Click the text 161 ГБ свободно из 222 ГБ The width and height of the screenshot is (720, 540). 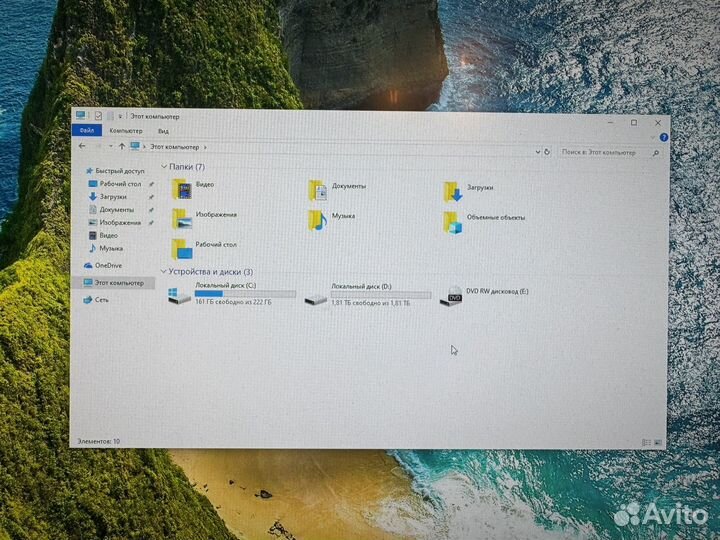[x=233, y=302]
